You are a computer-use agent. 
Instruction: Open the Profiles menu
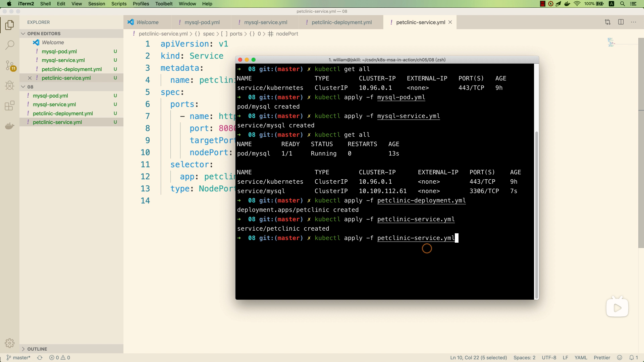141,4
